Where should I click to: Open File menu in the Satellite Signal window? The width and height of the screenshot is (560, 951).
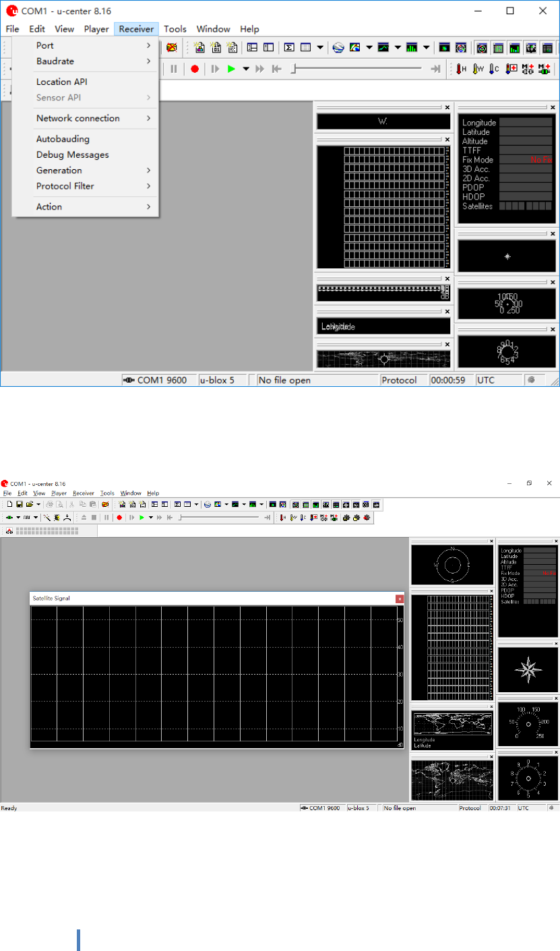(7, 493)
